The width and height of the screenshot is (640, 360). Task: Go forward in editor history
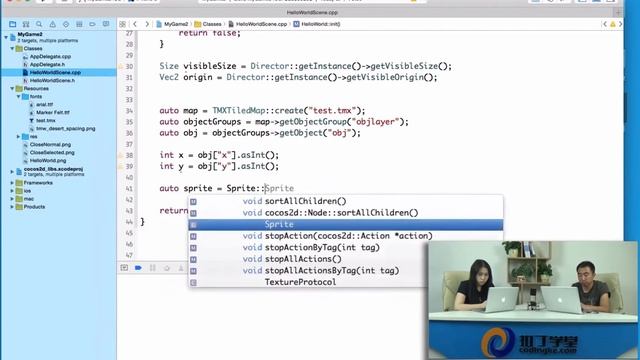[147, 24]
